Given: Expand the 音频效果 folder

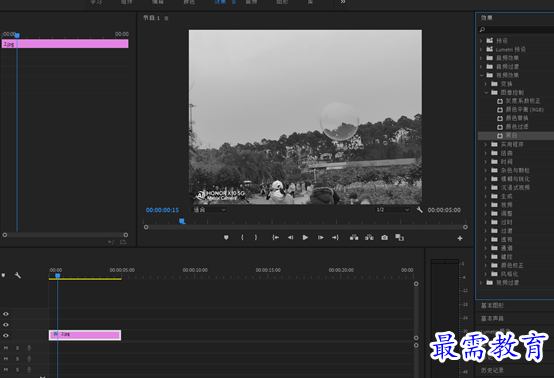Looking at the screenshot, I should tap(481, 58).
